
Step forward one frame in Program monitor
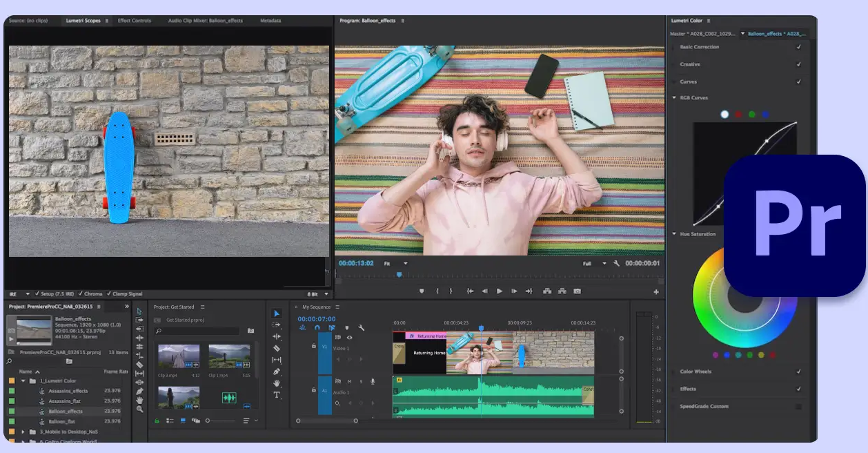click(x=514, y=291)
